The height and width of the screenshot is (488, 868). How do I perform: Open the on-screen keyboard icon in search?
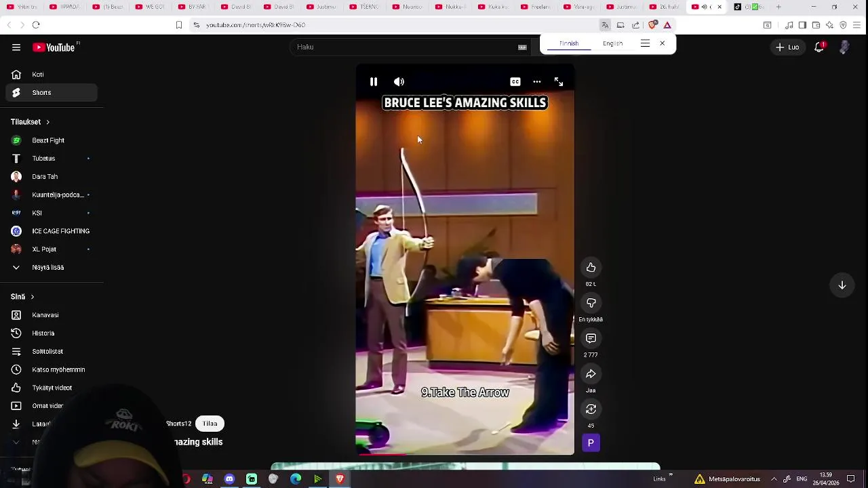(x=522, y=47)
